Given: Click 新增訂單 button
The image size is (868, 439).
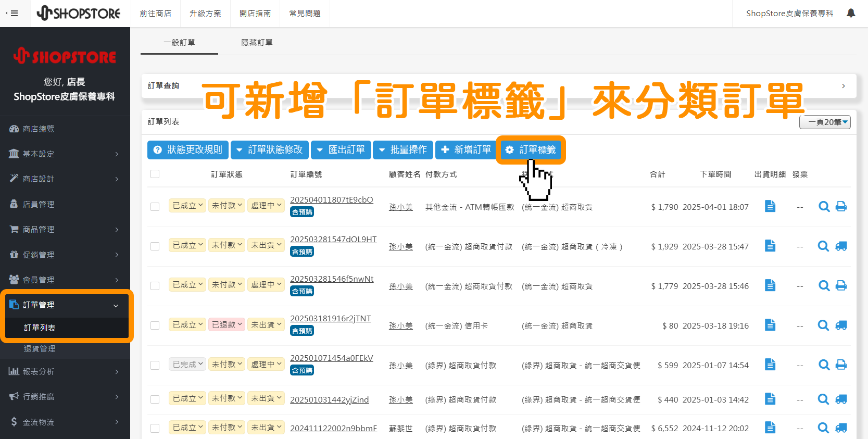Looking at the screenshot, I should click(466, 150).
